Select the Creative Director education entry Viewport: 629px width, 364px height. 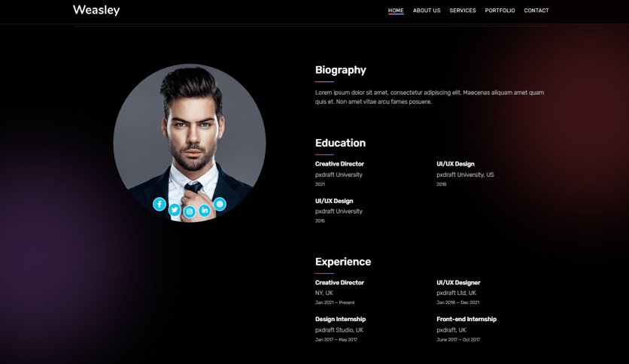coord(339,174)
